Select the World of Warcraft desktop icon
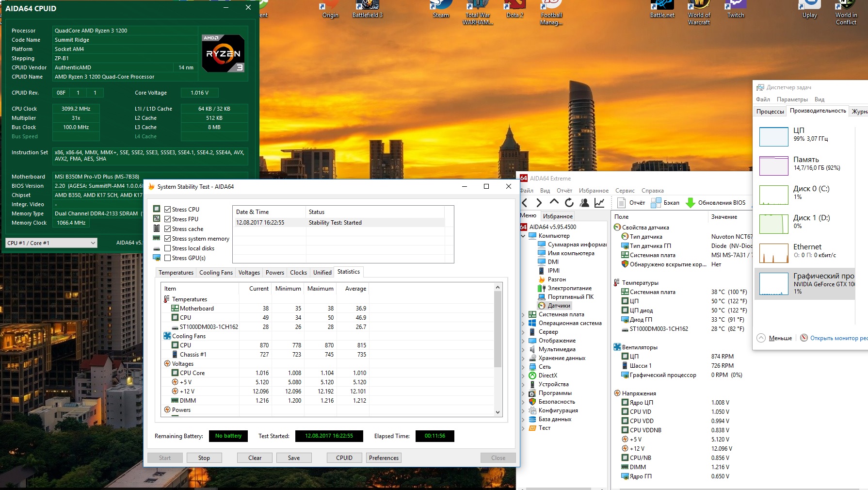The width and height of the screenshot is (868, 490). 699,13
